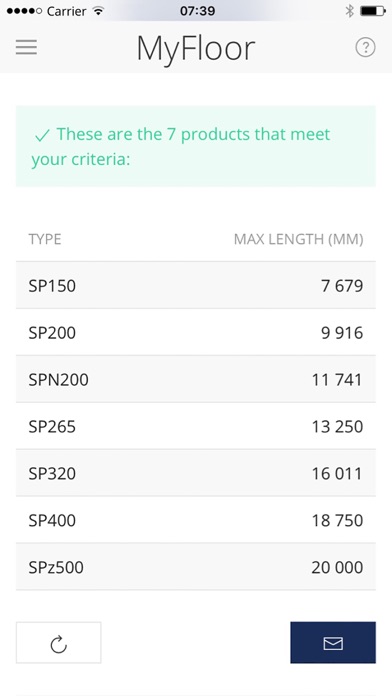Select the SP200 product row
The width and height of the screenshot is (392, 696).
click(x=196, y=332)
